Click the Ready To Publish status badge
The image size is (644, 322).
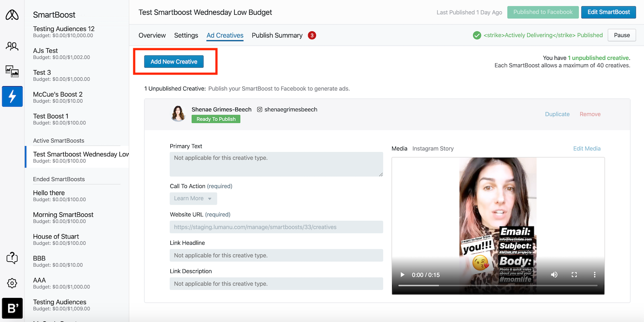pyautogui.click(x=216, y=119)
